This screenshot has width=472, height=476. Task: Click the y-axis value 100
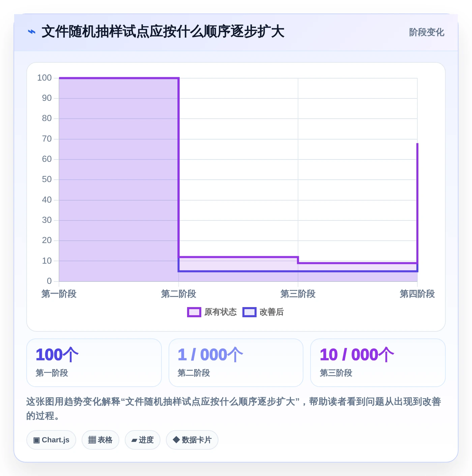pos(45,78)
